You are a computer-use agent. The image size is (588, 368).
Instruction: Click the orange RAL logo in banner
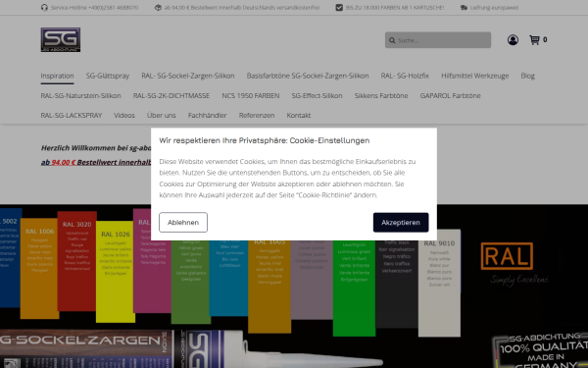tap(507, 256)
